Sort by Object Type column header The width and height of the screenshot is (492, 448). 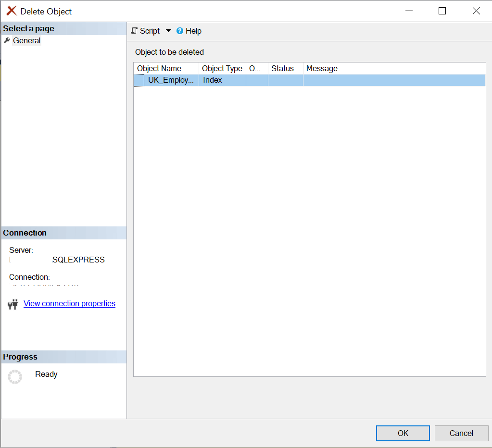click(222, 68)
